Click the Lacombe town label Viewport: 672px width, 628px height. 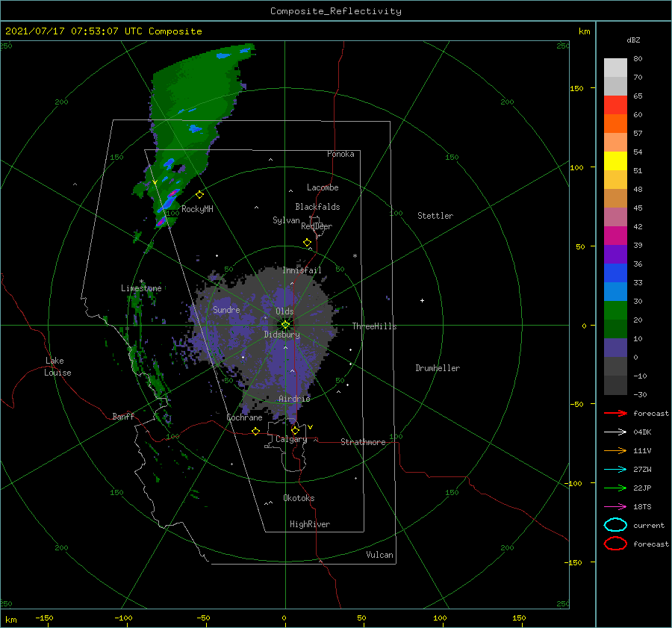click(x=323, y=187)
